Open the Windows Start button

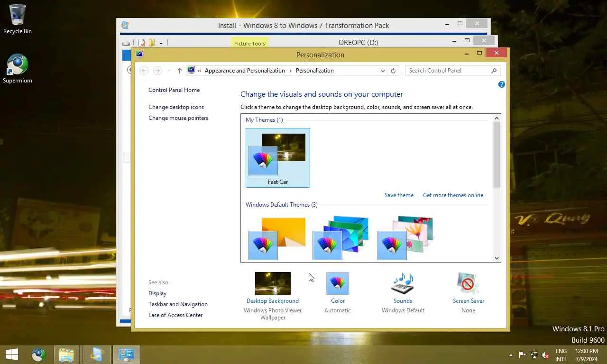coord(12,354)
